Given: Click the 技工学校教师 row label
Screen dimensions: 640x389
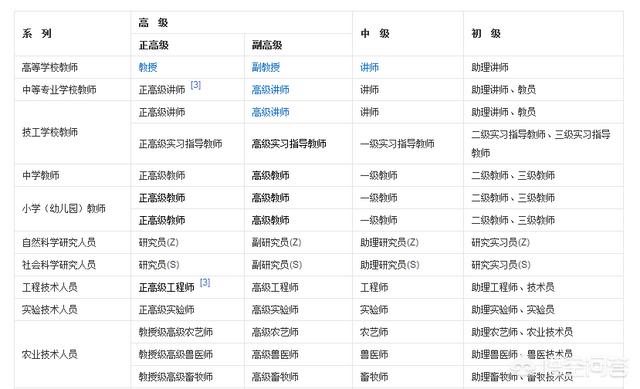Looking at the screenshot, I should (50, 132).
